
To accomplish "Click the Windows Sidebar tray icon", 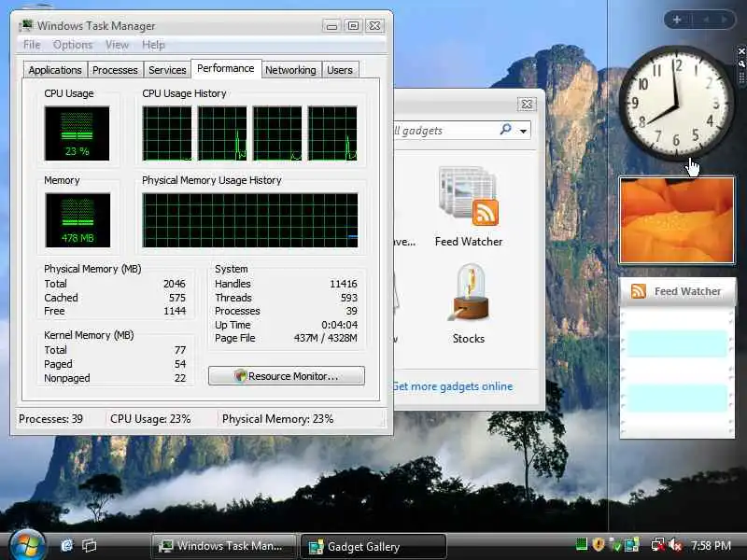I will [632, 544].
